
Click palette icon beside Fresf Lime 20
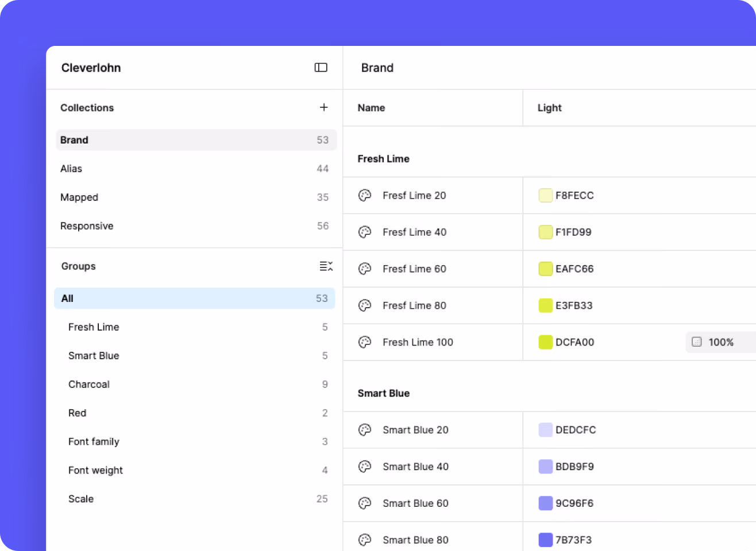tap(365, 196)
